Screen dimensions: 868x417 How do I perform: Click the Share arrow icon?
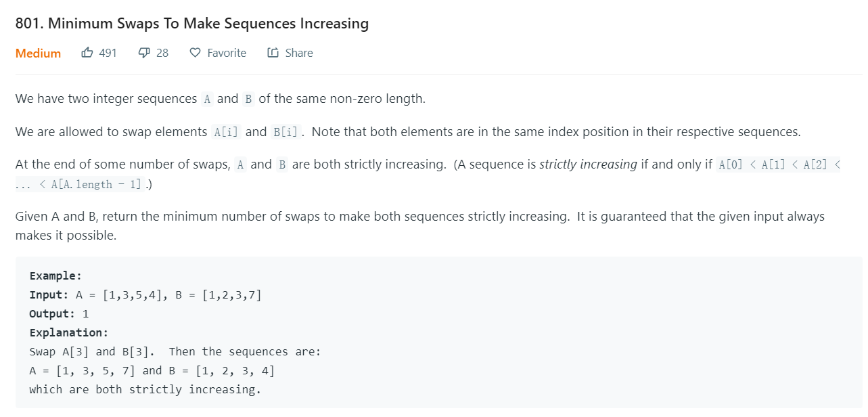point(273,53)
